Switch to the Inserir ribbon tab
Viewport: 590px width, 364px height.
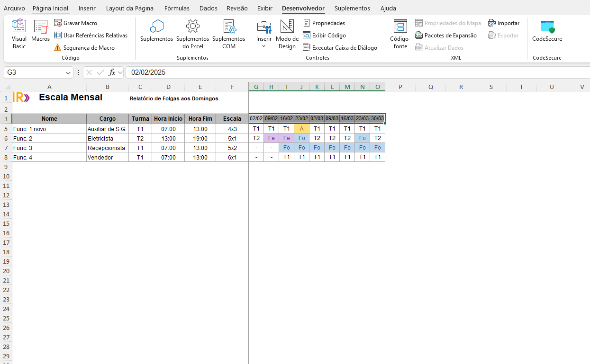(x=87, y=8)
